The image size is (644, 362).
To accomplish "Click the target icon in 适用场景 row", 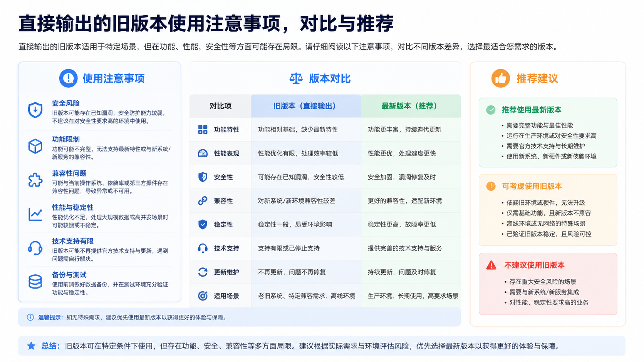I will (203, 296).
